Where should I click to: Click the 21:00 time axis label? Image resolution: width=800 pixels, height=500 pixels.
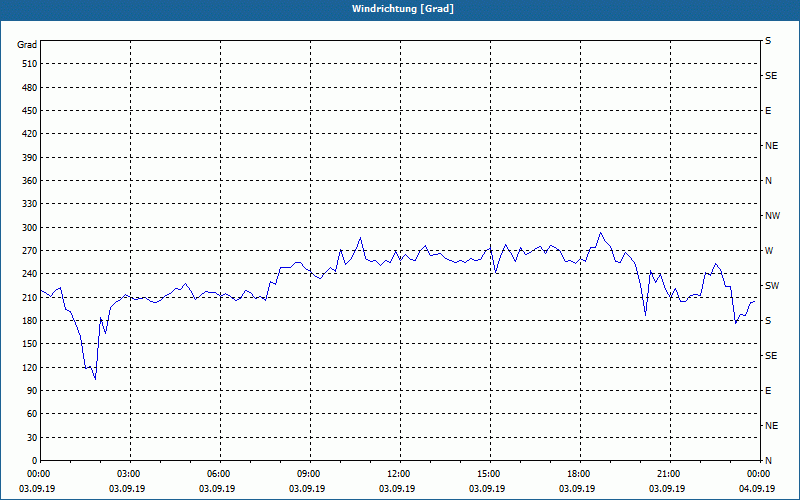tap(668, 473)
